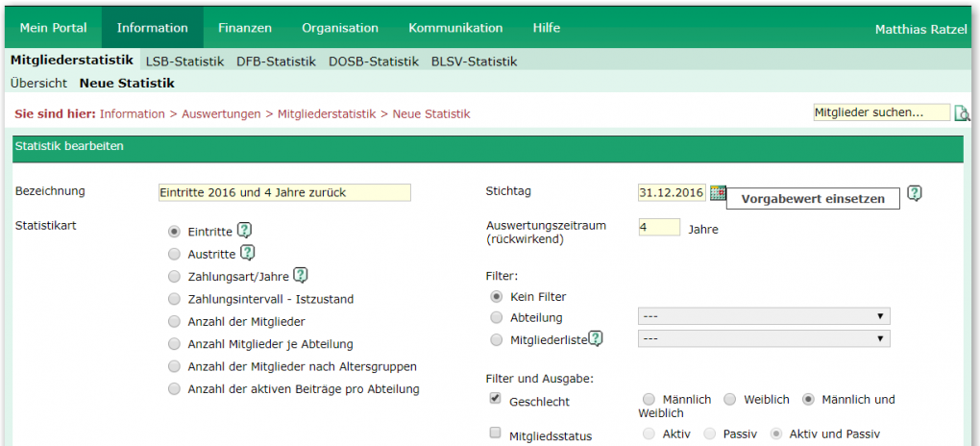Viewport: 980px width, 446px height.
Task: Enable the Mitgliedsstatus checkbox
Action: (496, 433)
